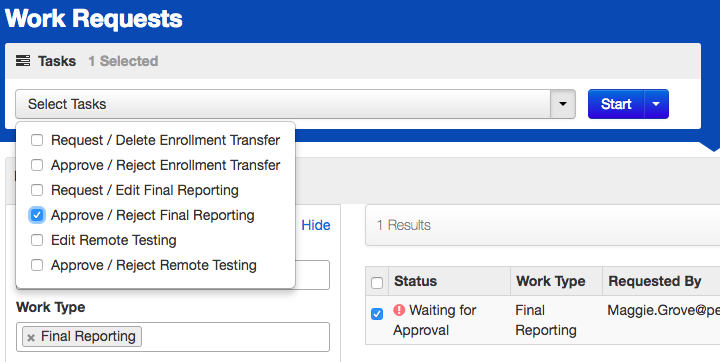Expand the Start button dropdown arrow
The height and width of the screenshot is (362, 720).
pyautogui.click(x=656, y=104)
